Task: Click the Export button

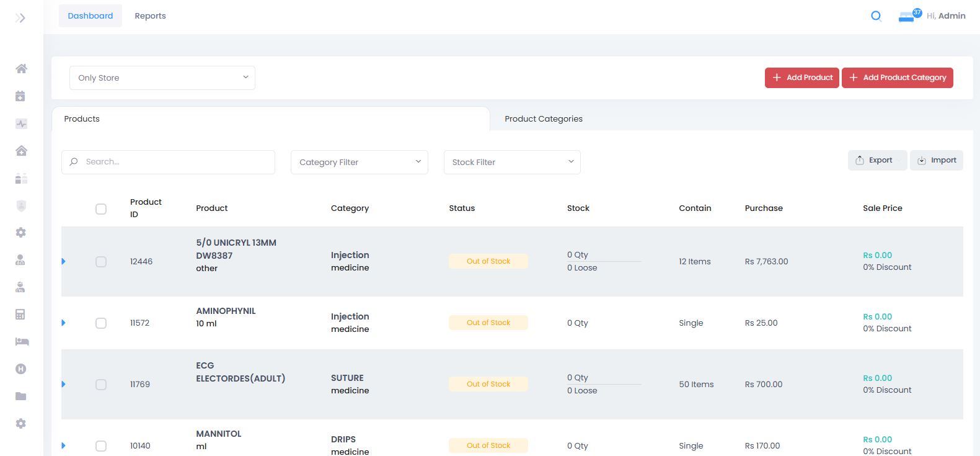Action: pos(877,160)
